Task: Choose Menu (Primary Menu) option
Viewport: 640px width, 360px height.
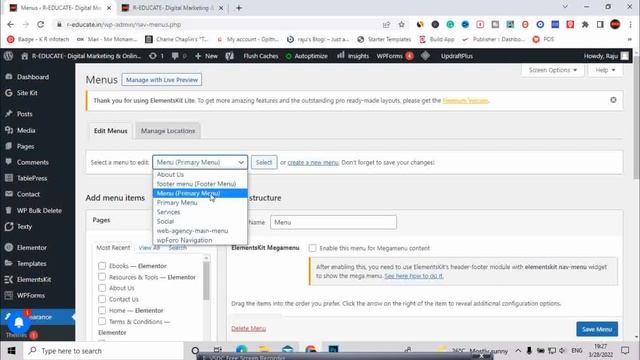Action: (x=200, y=193)
